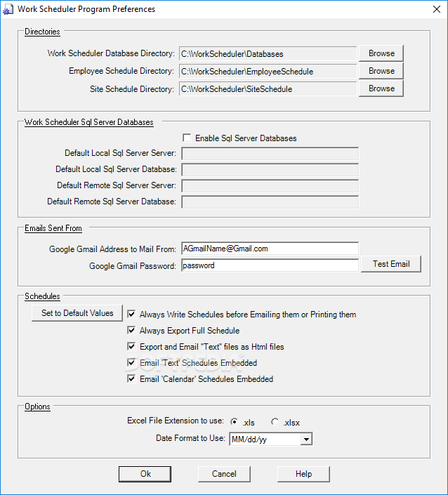Click the Cancel button

(224, 474)
